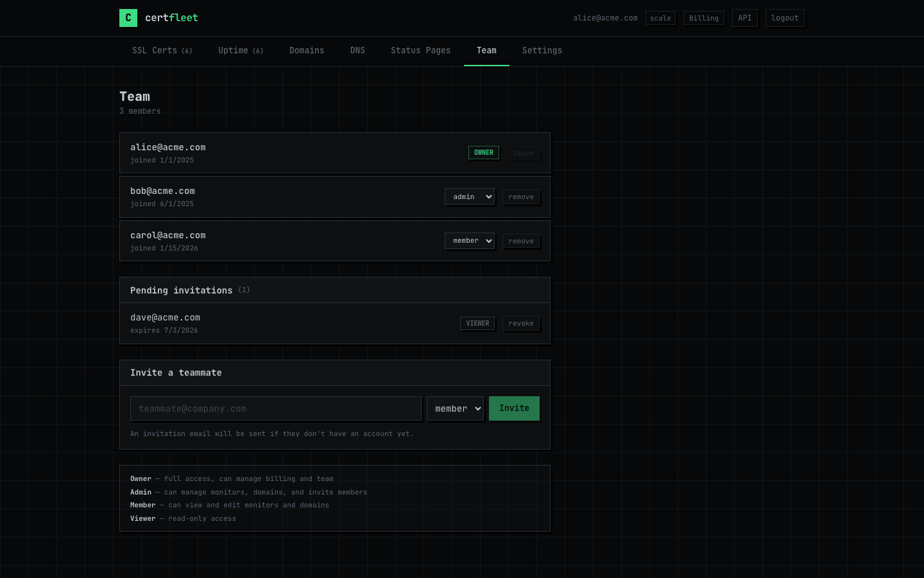Focus the teammate email input field

click(x=276, y=408)
